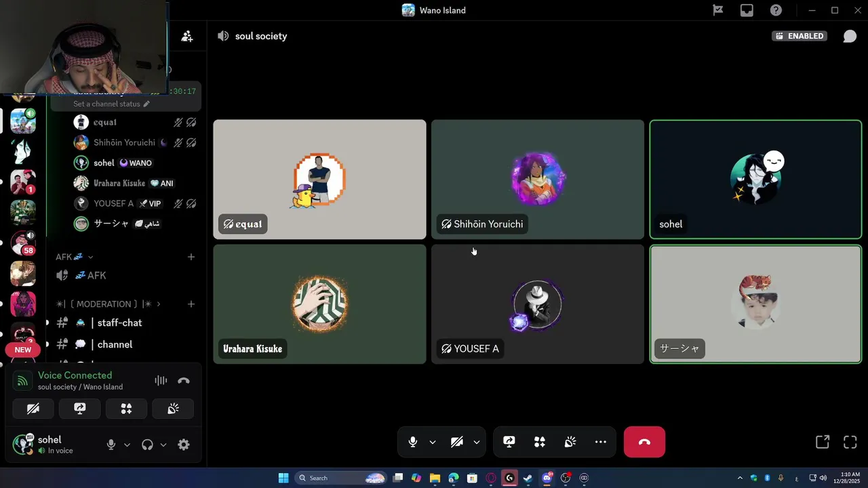Open more options ellipsis in call bar
The width and height of the screenshot is (868, 488).
point(601,442)
